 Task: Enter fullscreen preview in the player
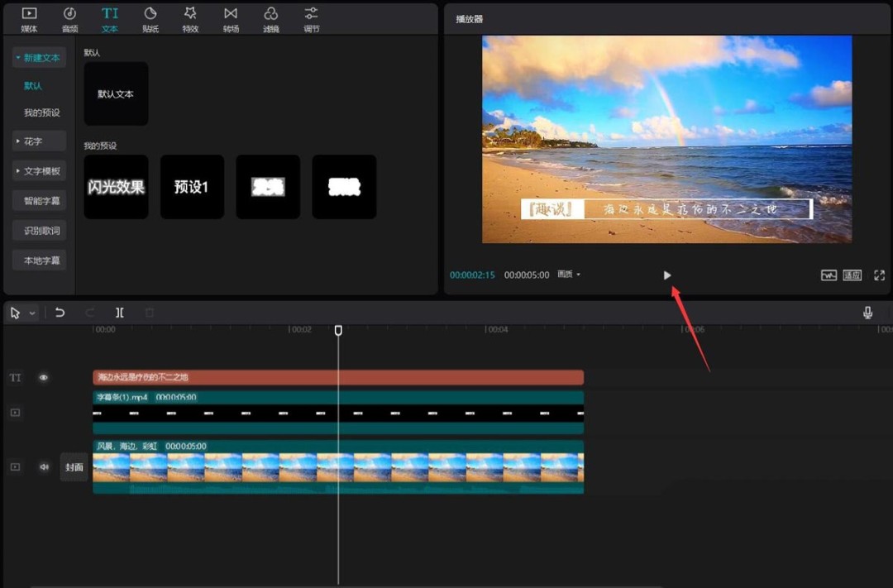point(879,275)
